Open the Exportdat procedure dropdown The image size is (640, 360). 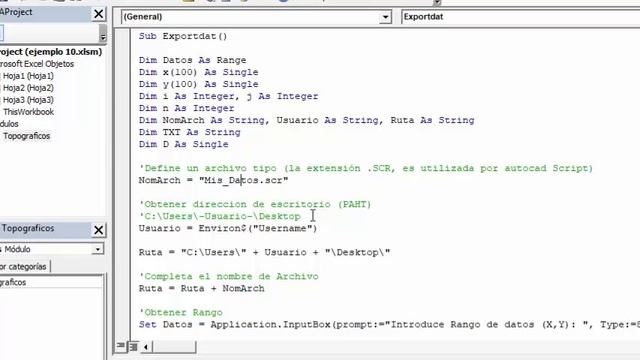coord(520,17)
